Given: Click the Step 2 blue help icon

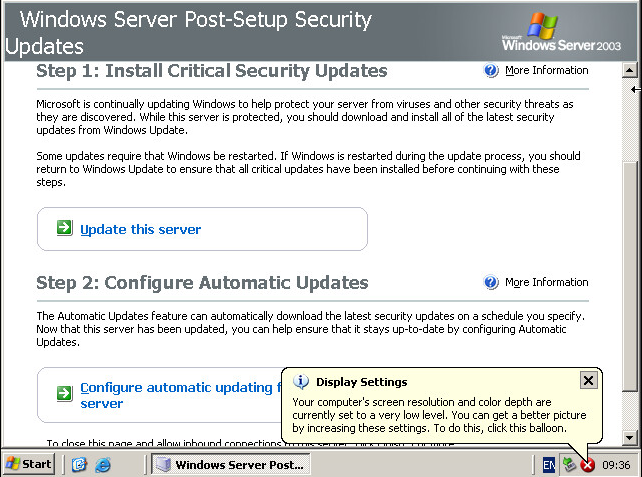Looking at the screenshot, I should (491, 283).
